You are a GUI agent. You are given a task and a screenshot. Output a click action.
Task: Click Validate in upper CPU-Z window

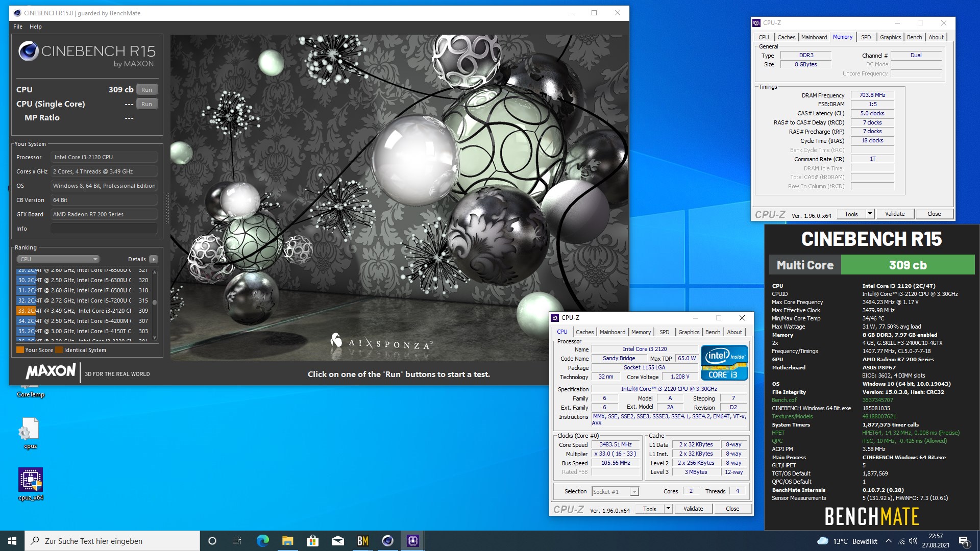pos(895,214)
